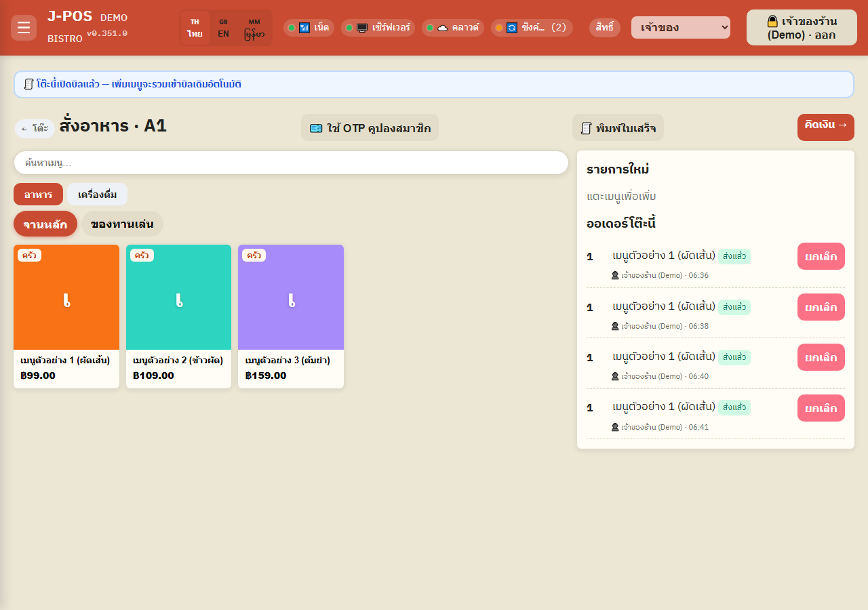868x610 pixels.
Task: Cancel the order placed at 06:36
Action: 821,256
